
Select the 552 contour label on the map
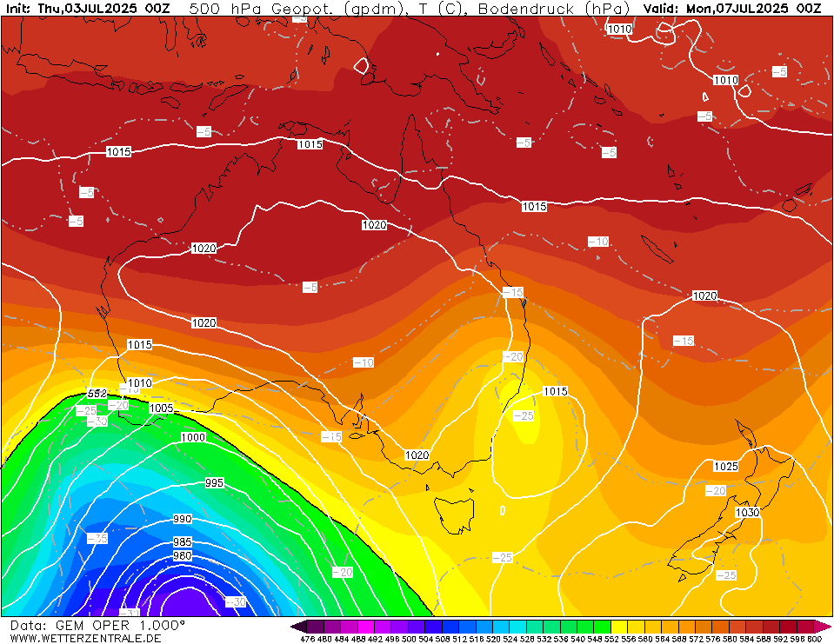tap(97, 394)
